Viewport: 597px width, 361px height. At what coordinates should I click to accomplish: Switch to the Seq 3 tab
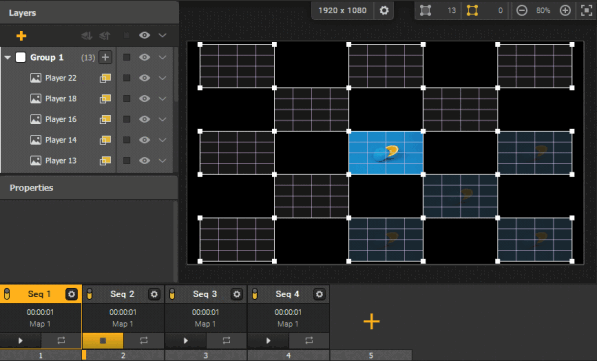(205, 294)
